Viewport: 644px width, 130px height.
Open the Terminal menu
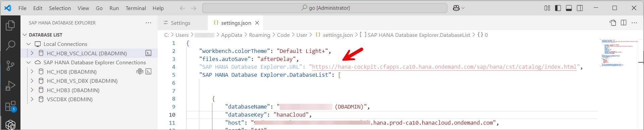click(x=136, y=8)
